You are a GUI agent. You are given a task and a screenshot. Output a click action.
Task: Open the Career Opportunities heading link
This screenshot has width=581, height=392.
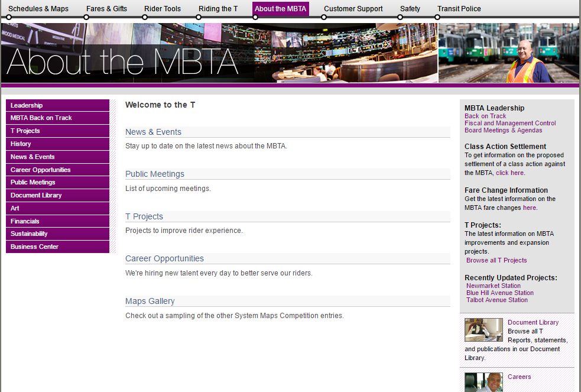pyautogui.click(x=164, y=258)
